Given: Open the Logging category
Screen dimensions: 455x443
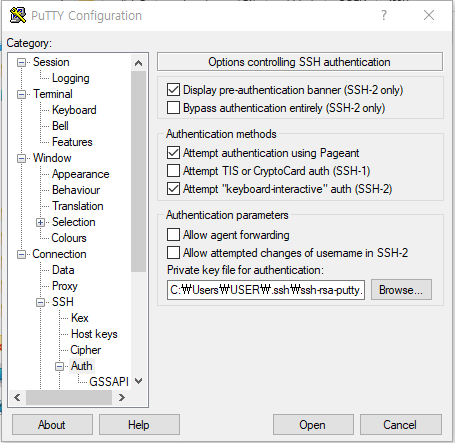Looking at the screenshot, I should coord(71,78).
